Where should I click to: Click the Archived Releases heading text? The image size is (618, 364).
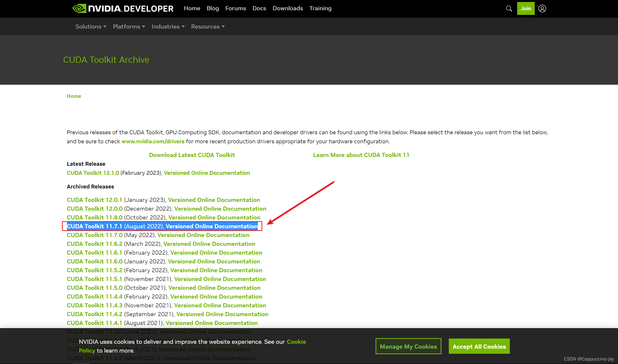[90, 187]
